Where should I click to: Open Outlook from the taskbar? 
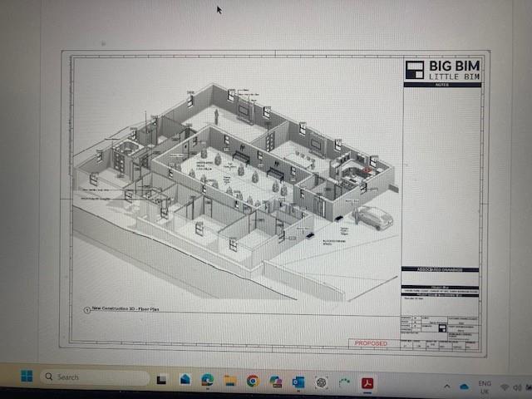click(298, 382)
